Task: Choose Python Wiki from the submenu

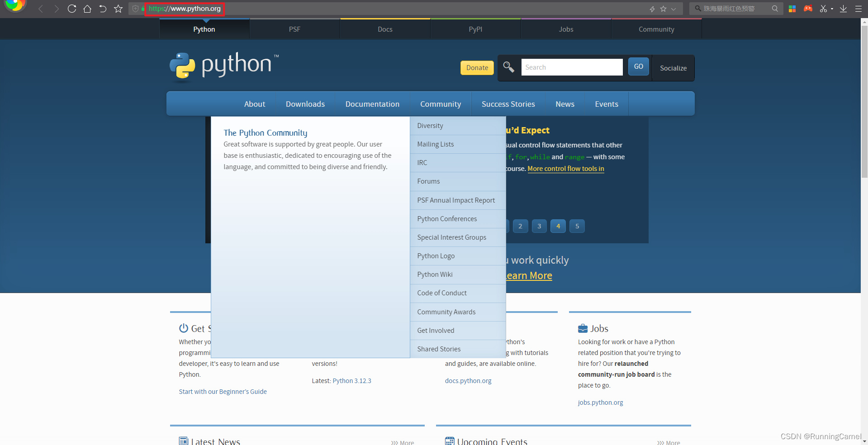Action: [x=458, y=275]
